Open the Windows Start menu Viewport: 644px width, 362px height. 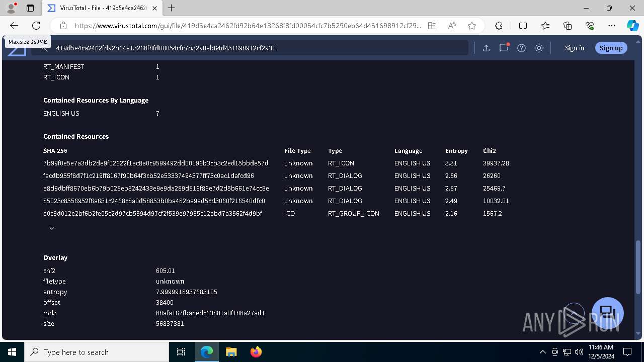(x=12, y=352)
